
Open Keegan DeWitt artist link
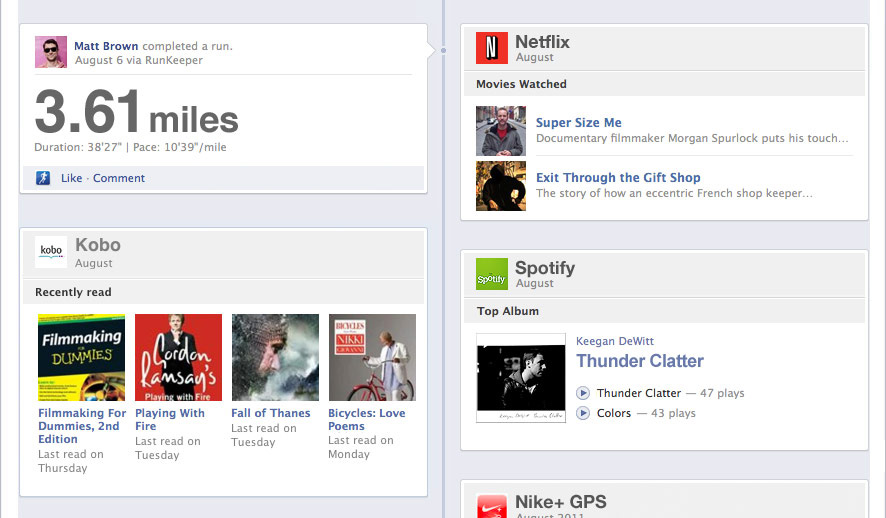click(615, 341)
